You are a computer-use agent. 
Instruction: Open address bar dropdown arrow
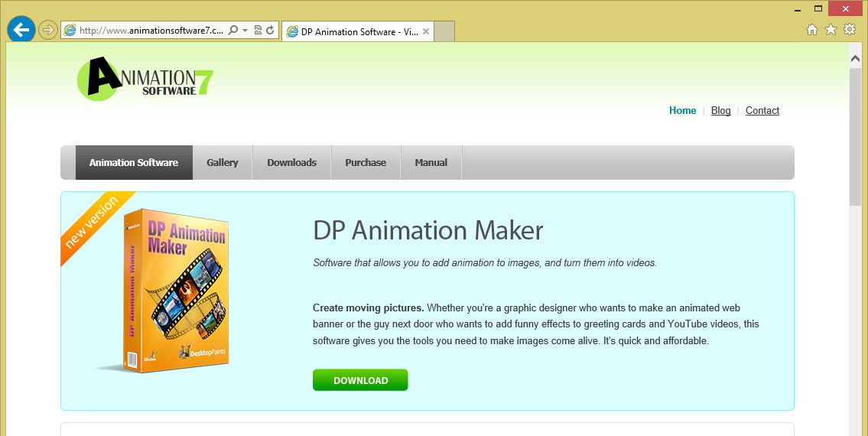tap(245, 31)
